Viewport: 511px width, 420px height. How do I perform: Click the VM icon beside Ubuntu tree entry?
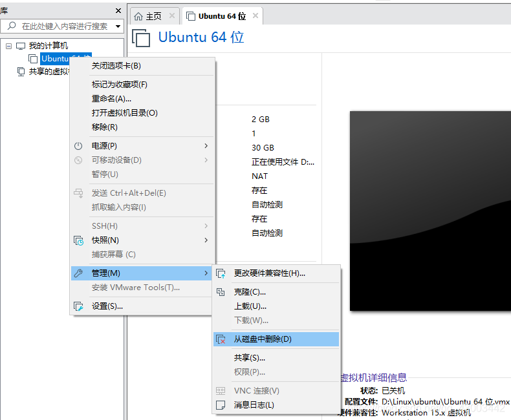coord(33,59)
